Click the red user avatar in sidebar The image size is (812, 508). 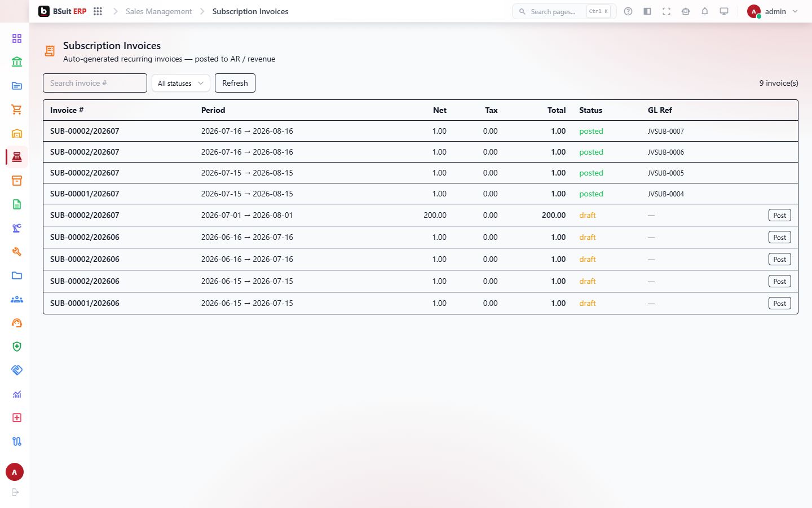pos(15,472)
